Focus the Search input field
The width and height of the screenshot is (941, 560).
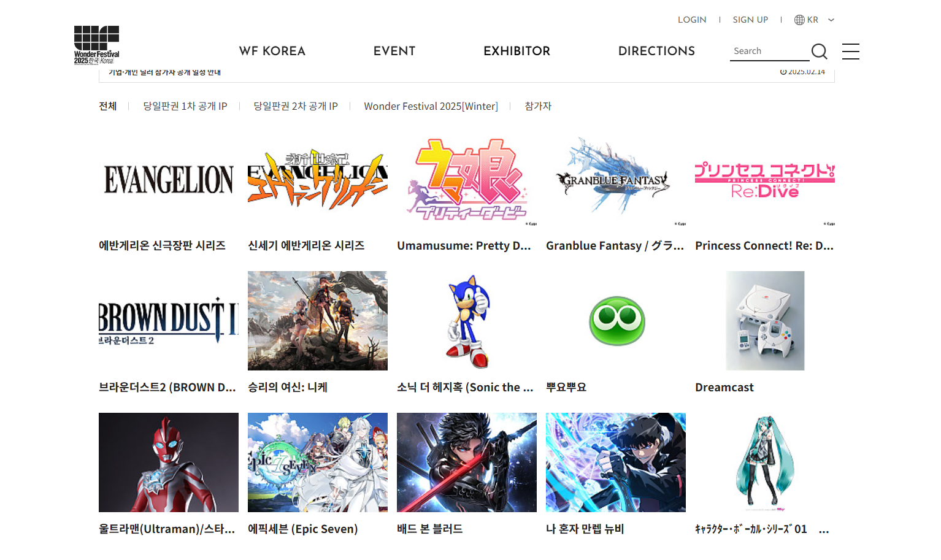[769, 51]
